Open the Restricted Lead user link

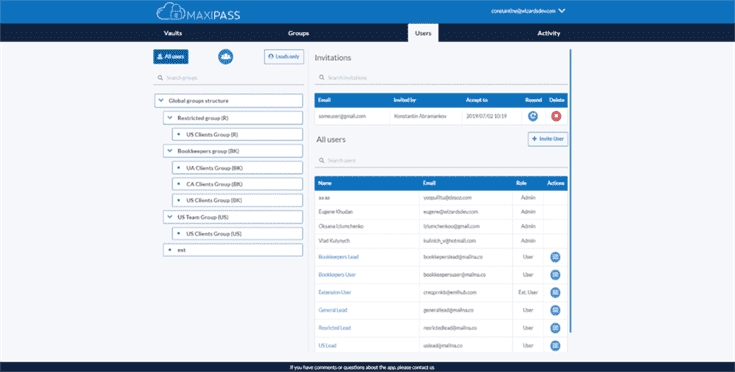[x=334, y=328]
